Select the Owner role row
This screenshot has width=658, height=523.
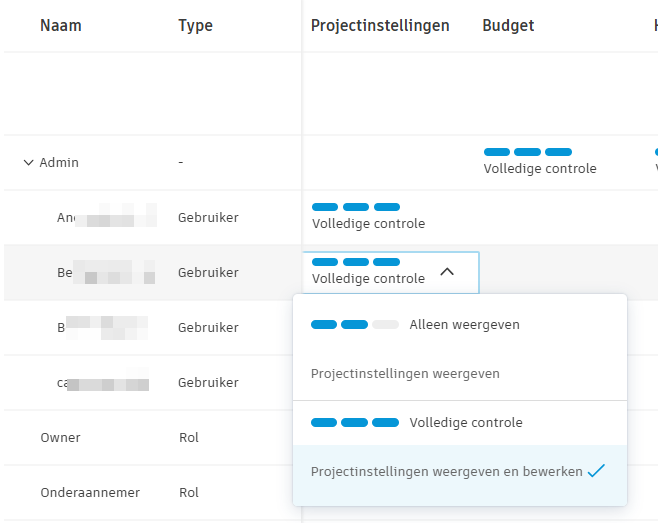point(60,438)
